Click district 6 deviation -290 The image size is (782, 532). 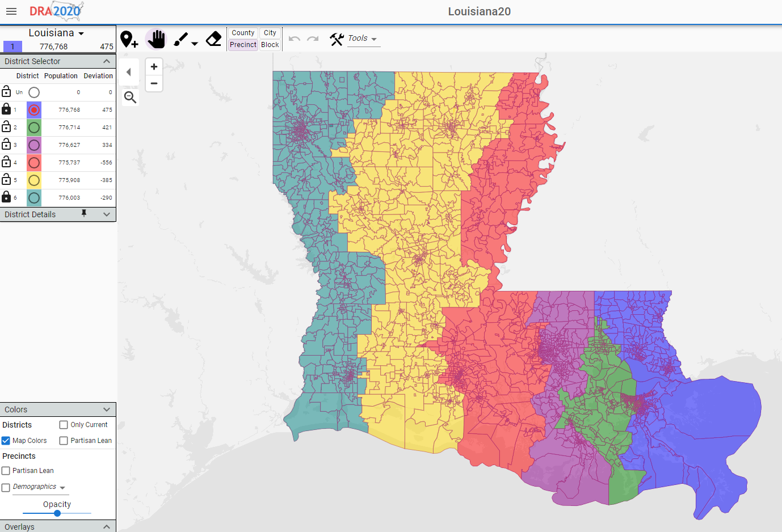(106, 198)
